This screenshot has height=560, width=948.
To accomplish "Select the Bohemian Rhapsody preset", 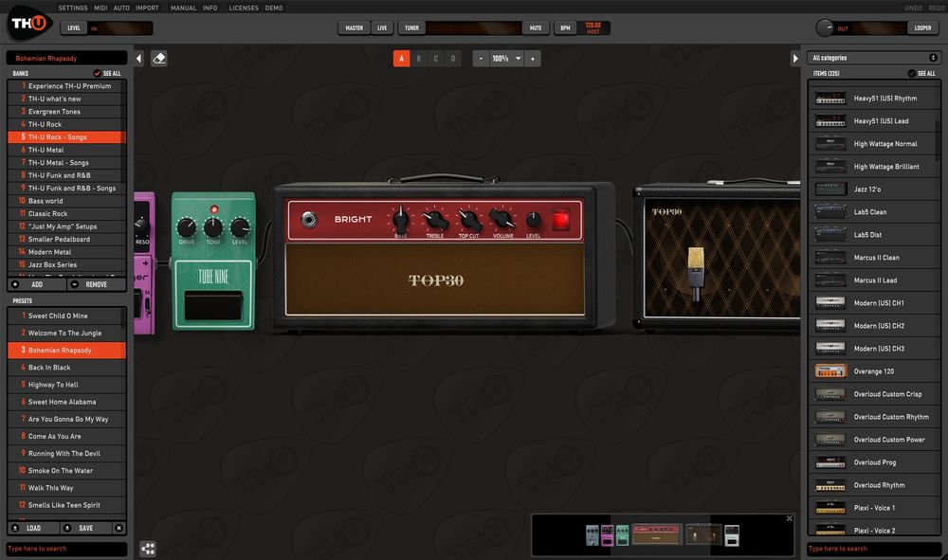I will point(65,350).
